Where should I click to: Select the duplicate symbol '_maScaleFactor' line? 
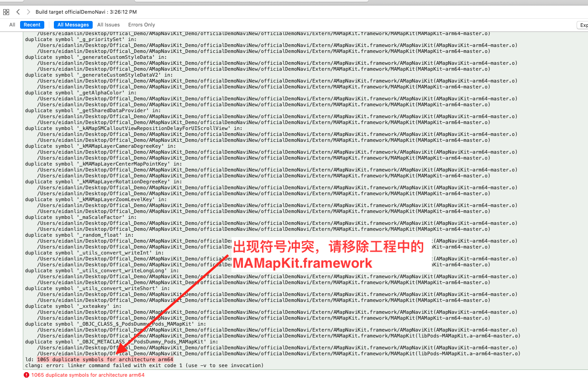81,217
